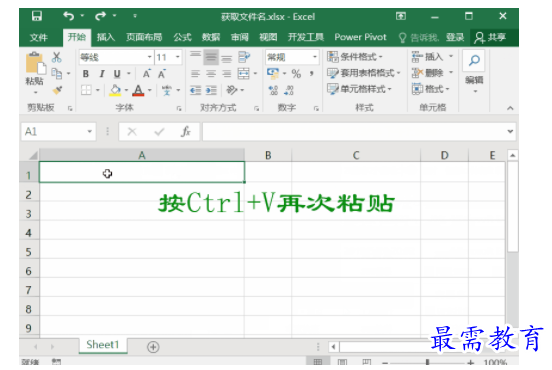Toggle wrap text
Screen dimensions: 552x370
[244, 57]
